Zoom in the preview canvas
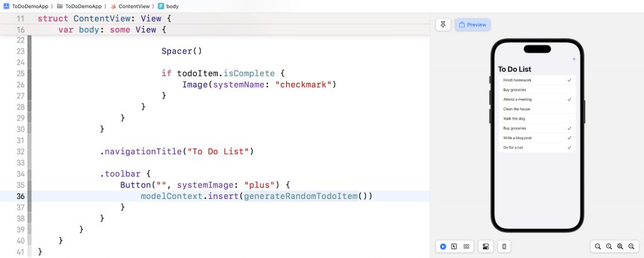This screenshot has width=644, height=258. pos(631,247)
